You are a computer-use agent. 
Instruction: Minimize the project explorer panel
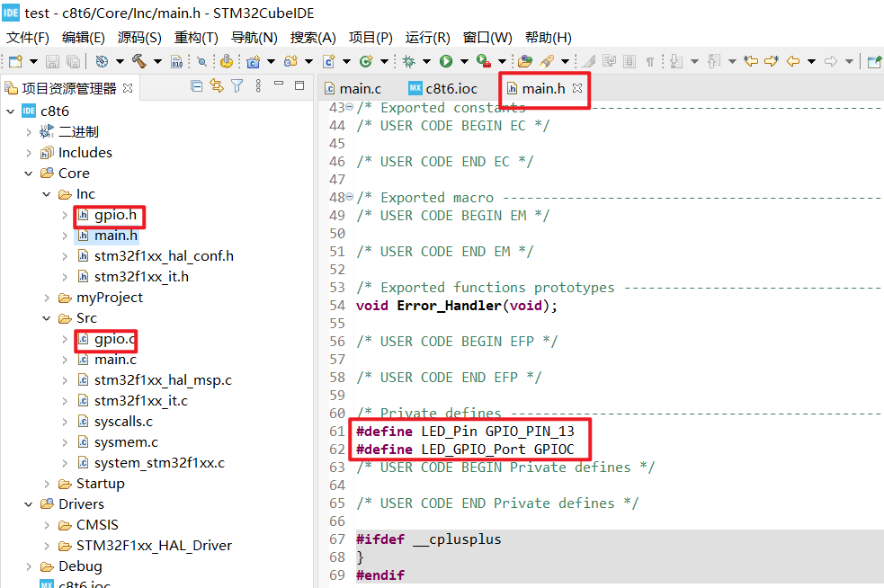(279, 84)
